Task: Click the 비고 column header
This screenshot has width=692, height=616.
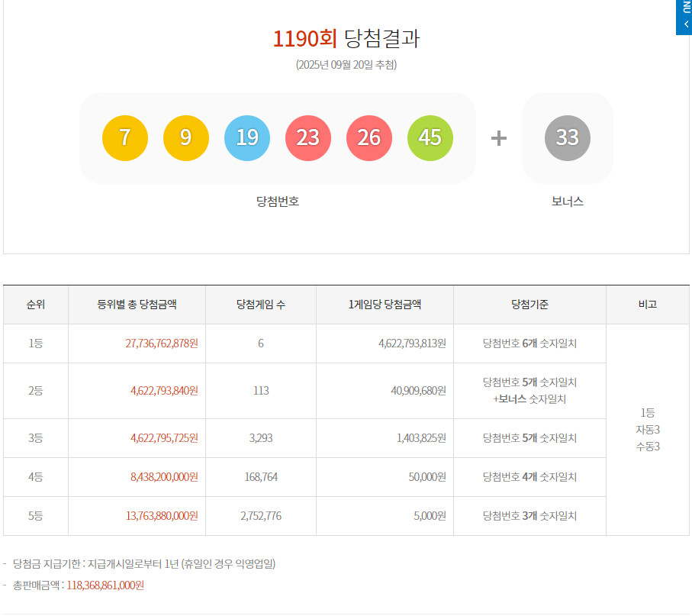Action: tap(648, 305)
